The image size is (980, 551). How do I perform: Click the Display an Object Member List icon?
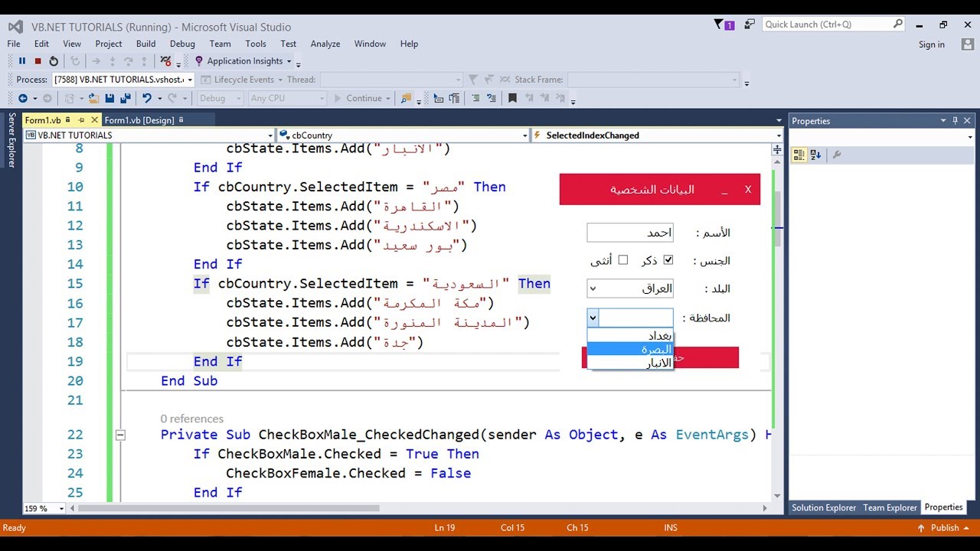coord(439,98)
